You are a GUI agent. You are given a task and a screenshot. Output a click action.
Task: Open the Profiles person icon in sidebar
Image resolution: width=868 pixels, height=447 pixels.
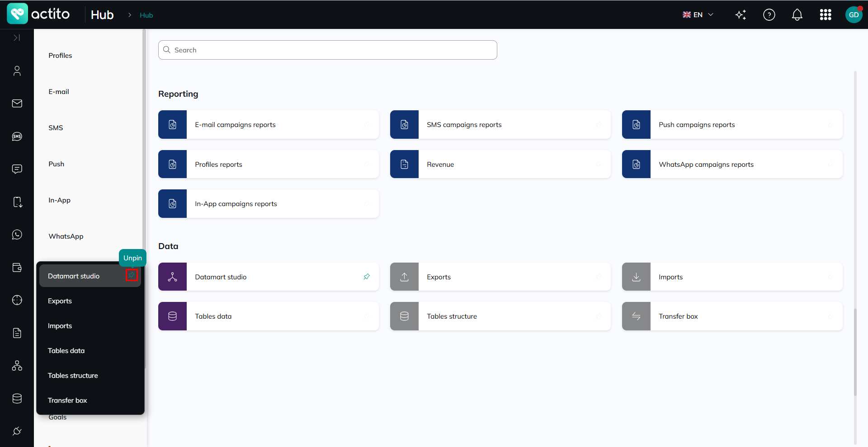click(x=17, y=71)
